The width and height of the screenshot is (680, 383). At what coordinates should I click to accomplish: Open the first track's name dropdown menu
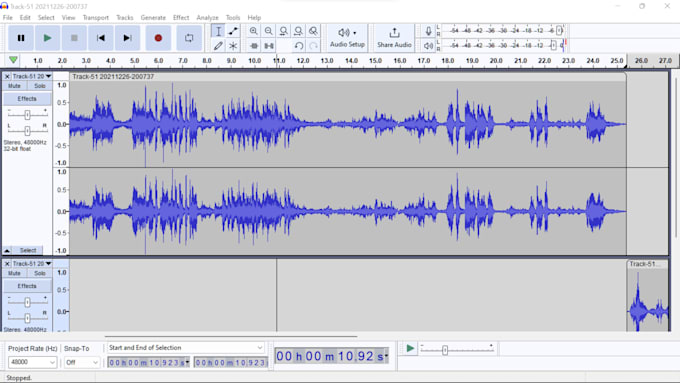[32, 76]
